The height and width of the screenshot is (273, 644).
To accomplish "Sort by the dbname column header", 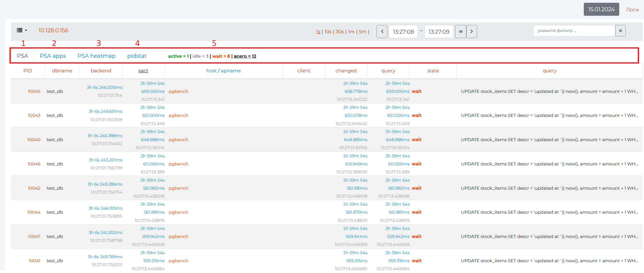I will 62,71.
